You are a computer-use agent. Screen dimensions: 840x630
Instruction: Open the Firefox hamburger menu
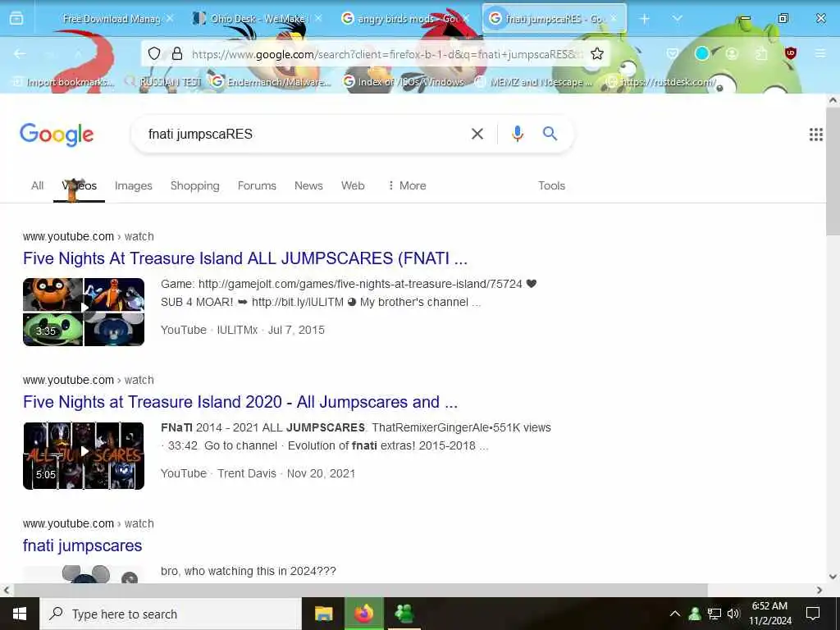(x=820, y=53)
